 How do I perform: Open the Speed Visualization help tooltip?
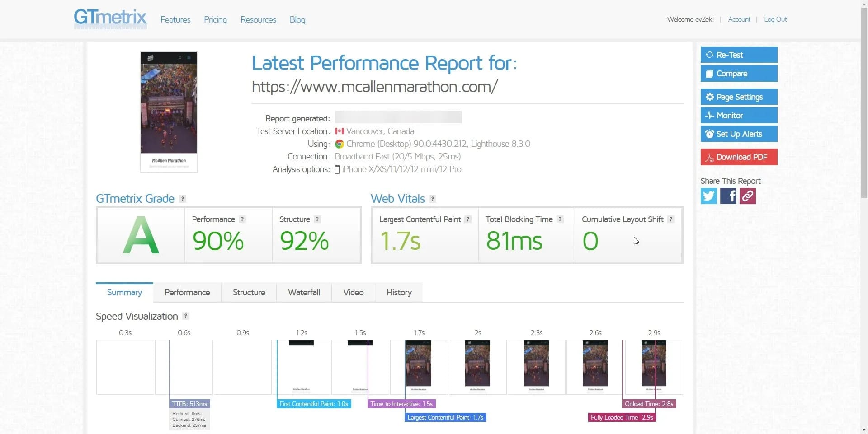click(185, 316)
